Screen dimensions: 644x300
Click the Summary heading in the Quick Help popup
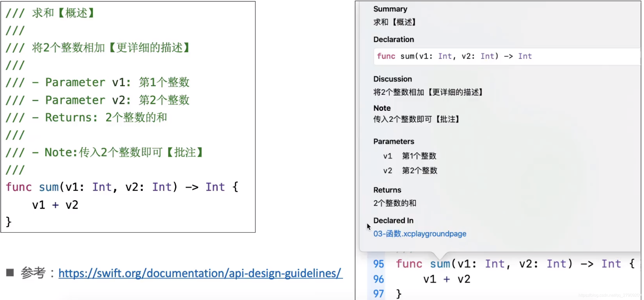coord(390,9)
